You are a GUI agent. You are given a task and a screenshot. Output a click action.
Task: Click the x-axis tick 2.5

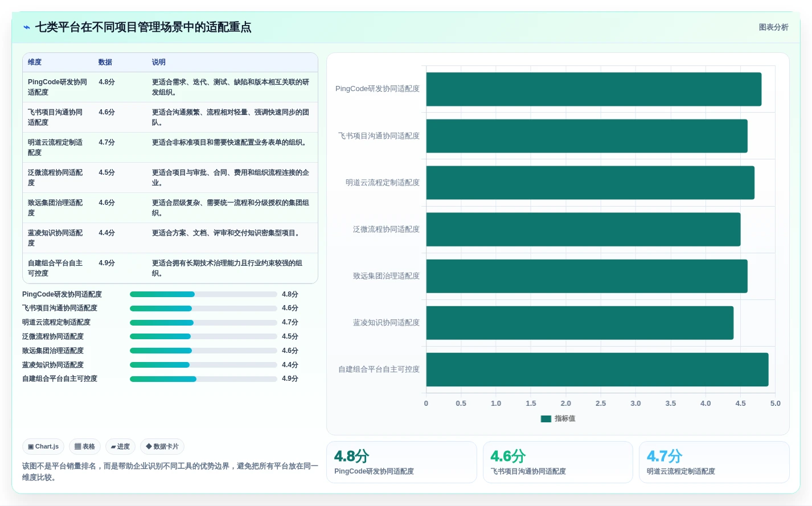pyautogui.click(x=601, y=403)
